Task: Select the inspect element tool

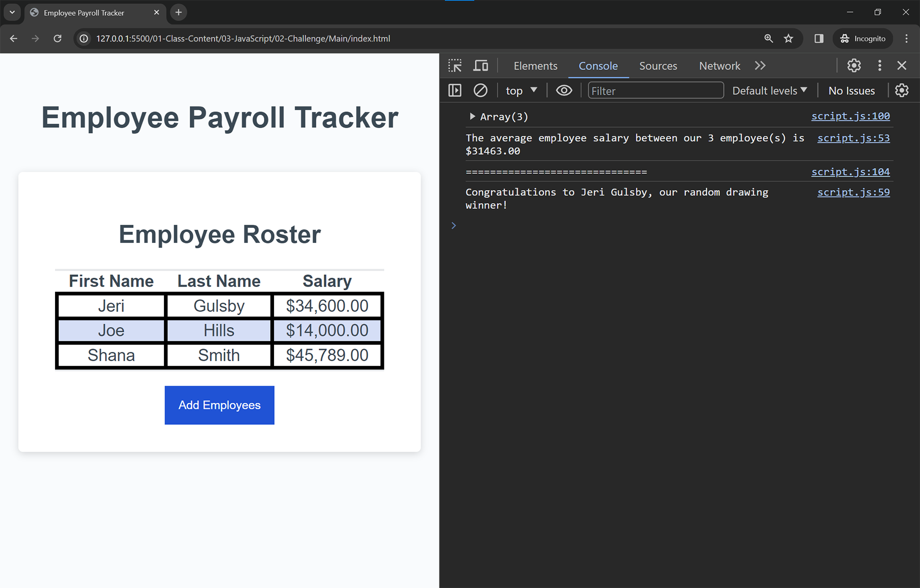Action: pyautogui.click(x=454, y=66)
